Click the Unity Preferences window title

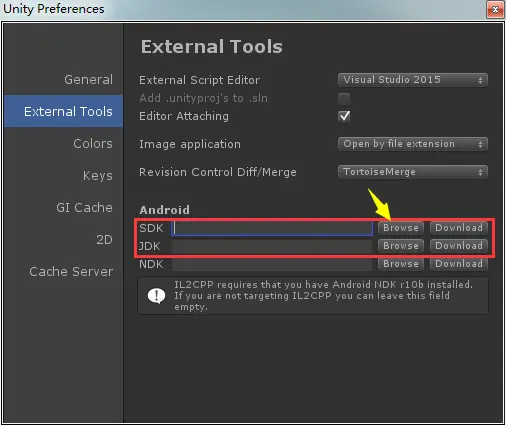point(54,9)
